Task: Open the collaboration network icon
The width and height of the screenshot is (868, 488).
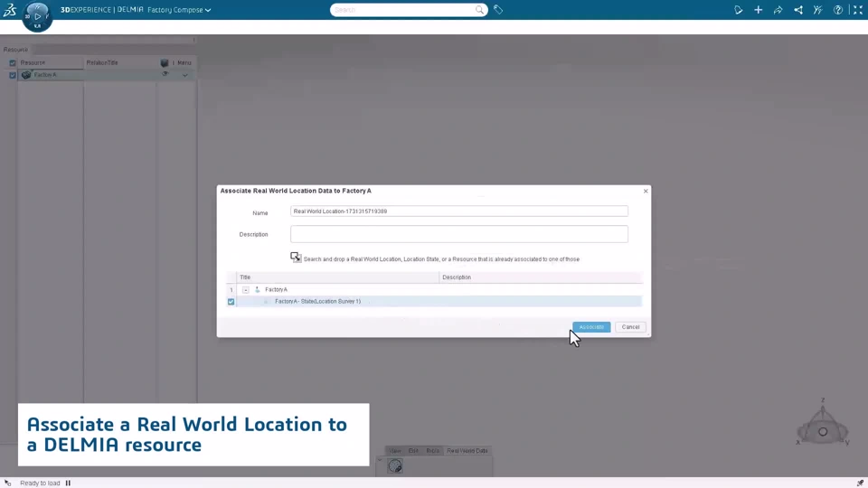Action: [797, 10]
